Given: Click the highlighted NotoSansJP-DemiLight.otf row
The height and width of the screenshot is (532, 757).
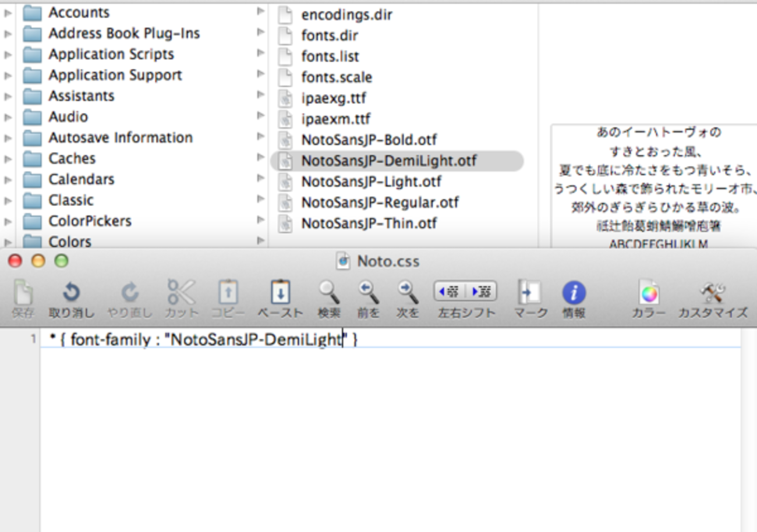Looking at the screenshot, I should [397, 161].
